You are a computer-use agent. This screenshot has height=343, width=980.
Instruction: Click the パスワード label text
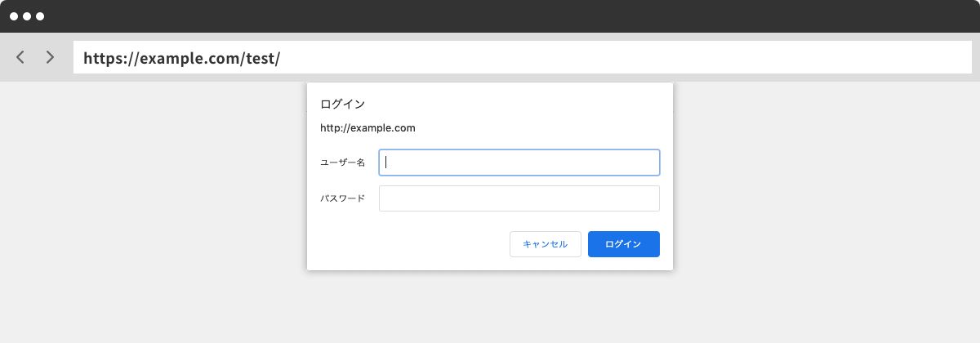click(342, 198)
